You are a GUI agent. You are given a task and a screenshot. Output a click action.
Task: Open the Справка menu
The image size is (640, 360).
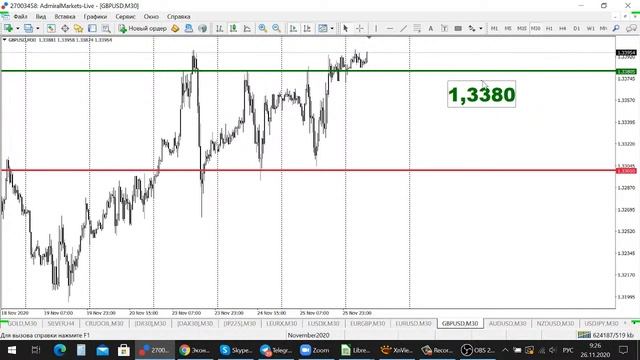coord(178,17)
